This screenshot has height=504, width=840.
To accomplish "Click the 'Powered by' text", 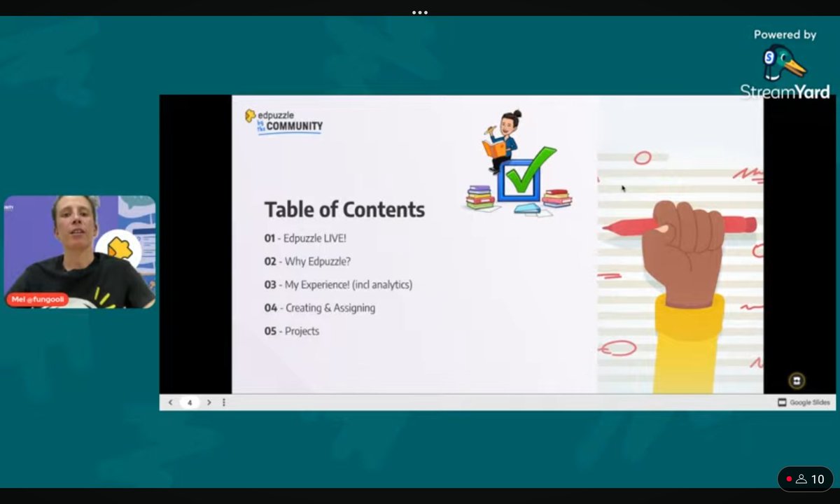I will (785, 34).
